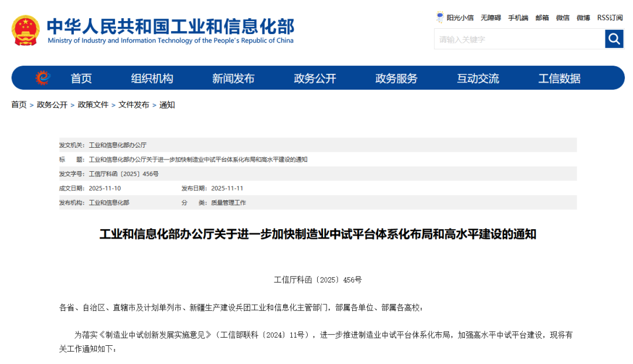Subscribe via the RSS订阅 link
633x364 pixels.
608,18
